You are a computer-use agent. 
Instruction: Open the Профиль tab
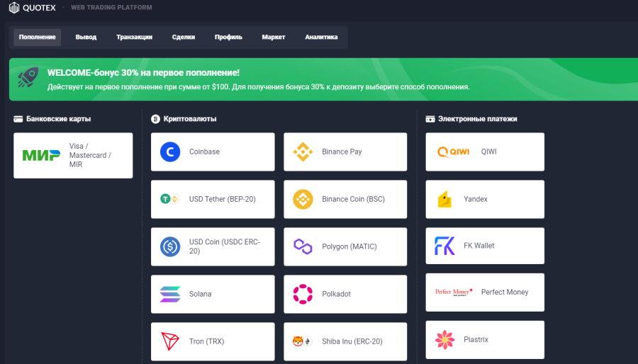228,38
